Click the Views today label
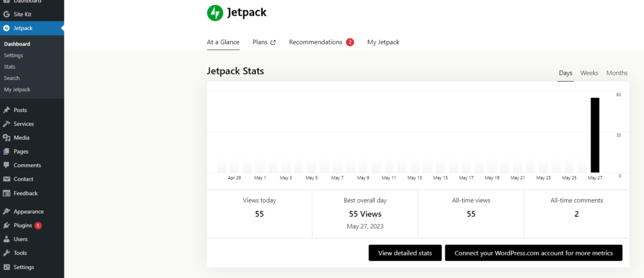The width and height of the screenshot is (644, 278). tap(260, 201)
